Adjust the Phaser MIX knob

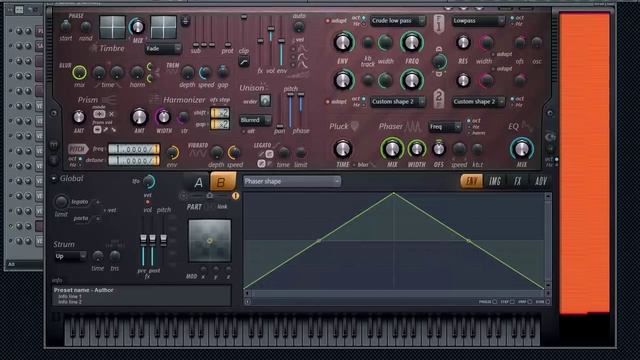point(392,149)
